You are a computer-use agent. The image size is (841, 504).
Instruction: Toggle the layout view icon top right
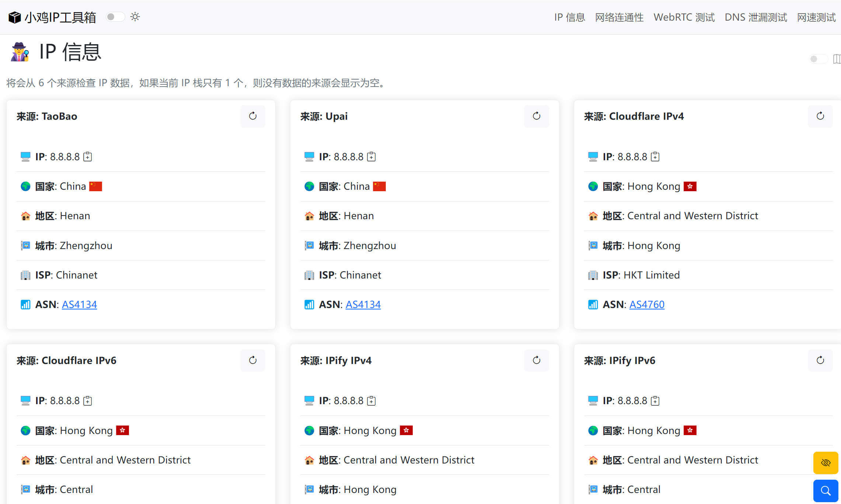point(835,59)
